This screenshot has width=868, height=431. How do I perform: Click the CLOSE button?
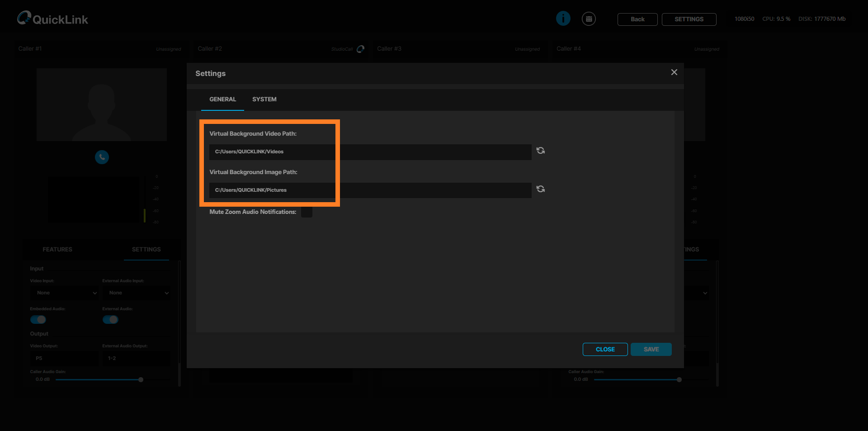[x=605, y=350]
